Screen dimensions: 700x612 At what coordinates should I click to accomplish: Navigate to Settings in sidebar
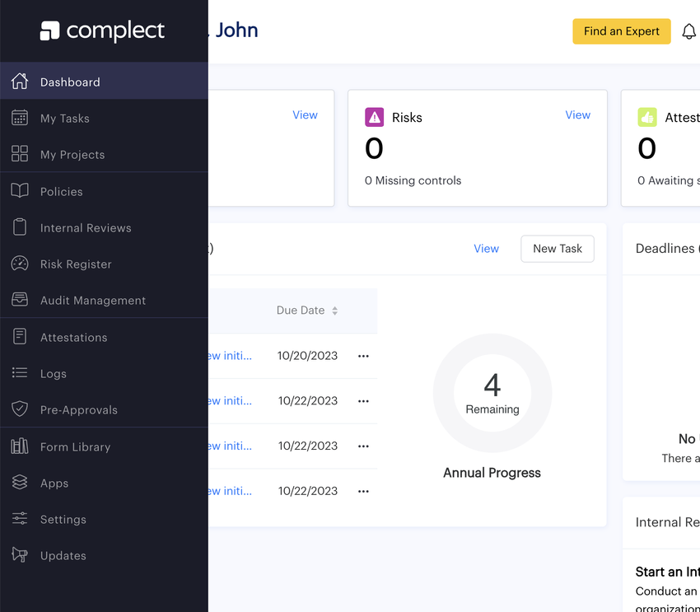coord(63,520)
